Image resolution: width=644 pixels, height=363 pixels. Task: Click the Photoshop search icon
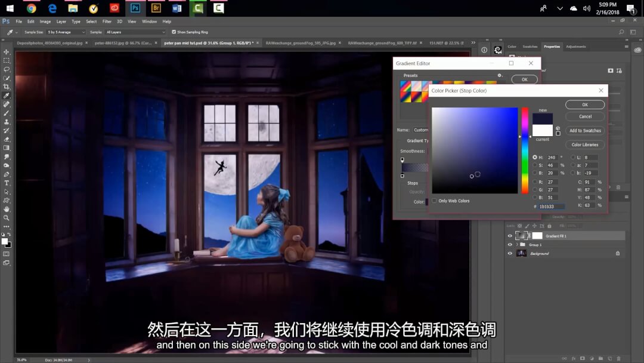tap(621, 32)
